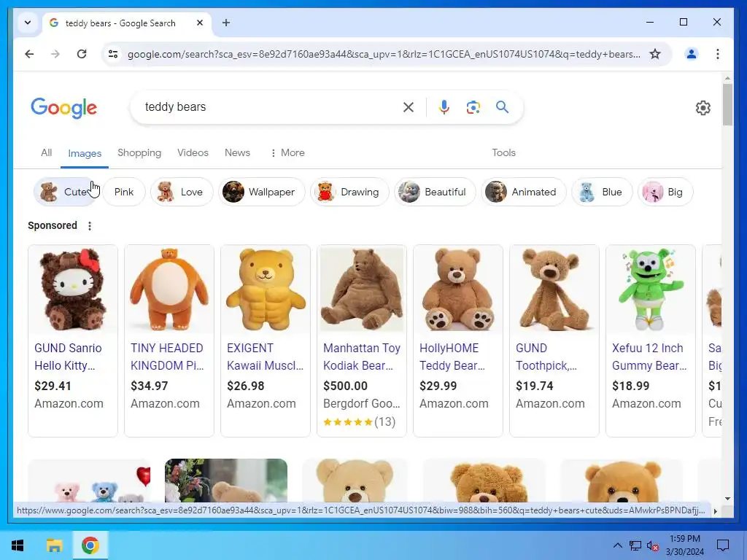
Task: Close the teddy bears tab
Action: tap(200, 23)
